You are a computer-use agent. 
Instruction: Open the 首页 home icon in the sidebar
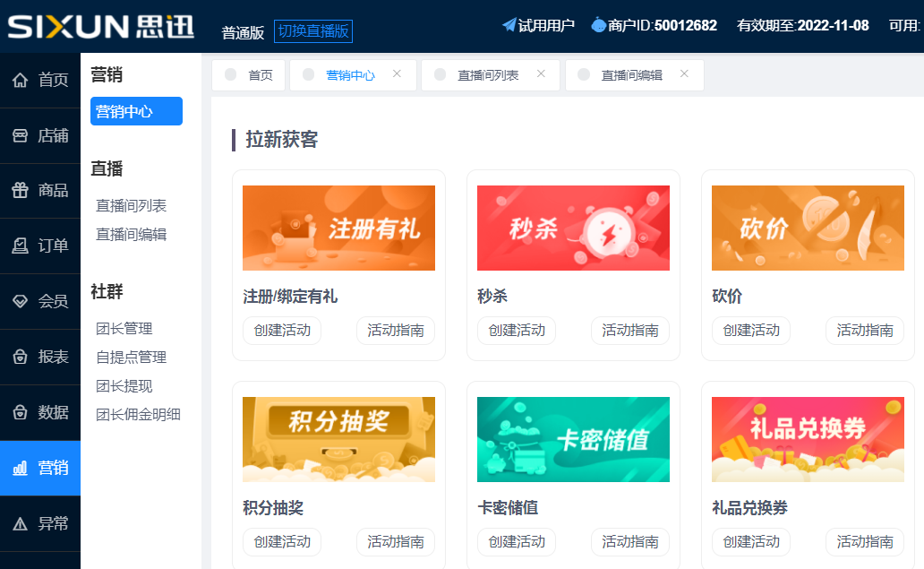pos(21,80)
